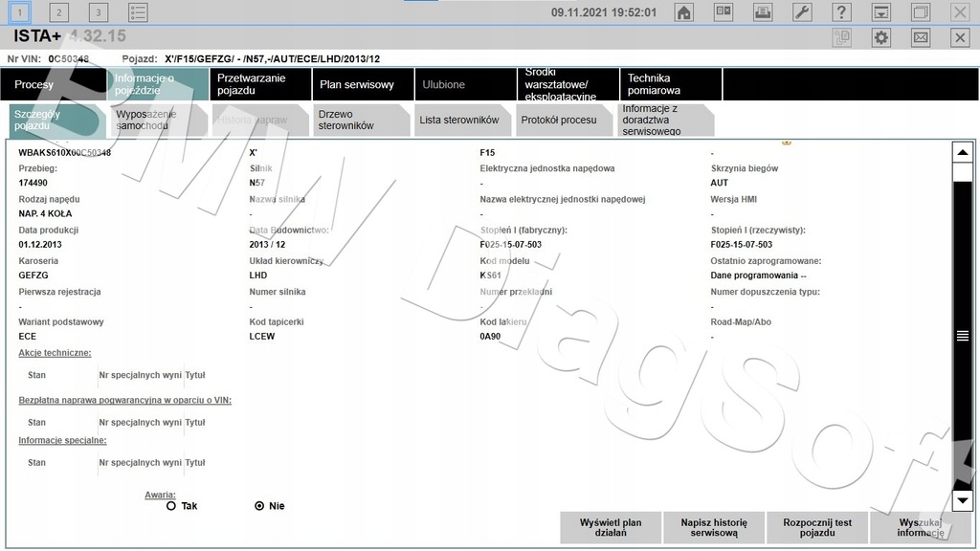Click the wrench tools icon
Image resolution: width=980 pixels, height=551 pixels.
click(802, 11)
